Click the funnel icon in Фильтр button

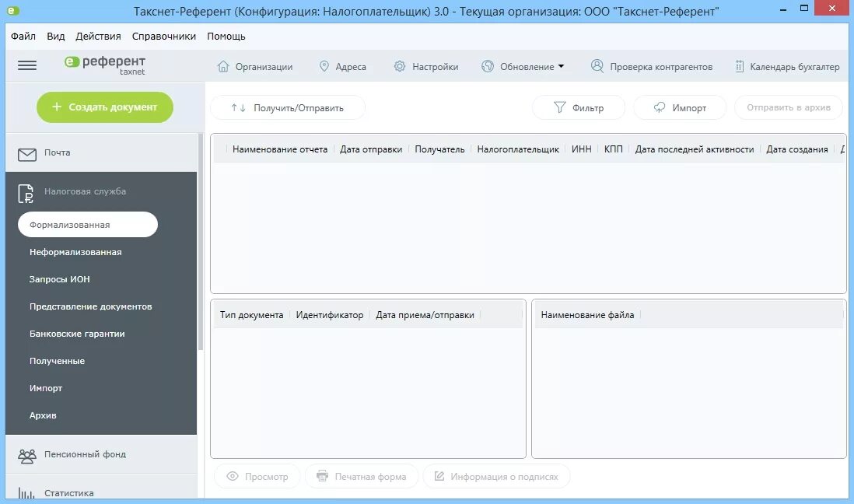(559, 107)
